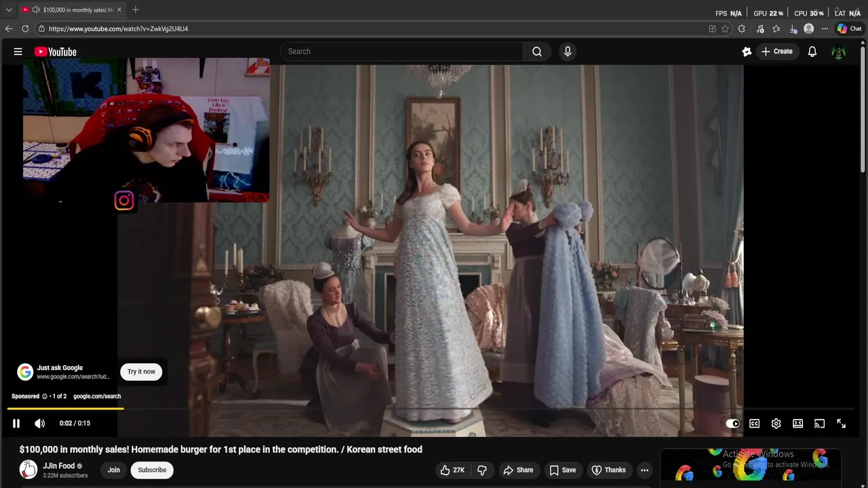
Task: Open JJin Food channel name link
Action: (58, 466)
